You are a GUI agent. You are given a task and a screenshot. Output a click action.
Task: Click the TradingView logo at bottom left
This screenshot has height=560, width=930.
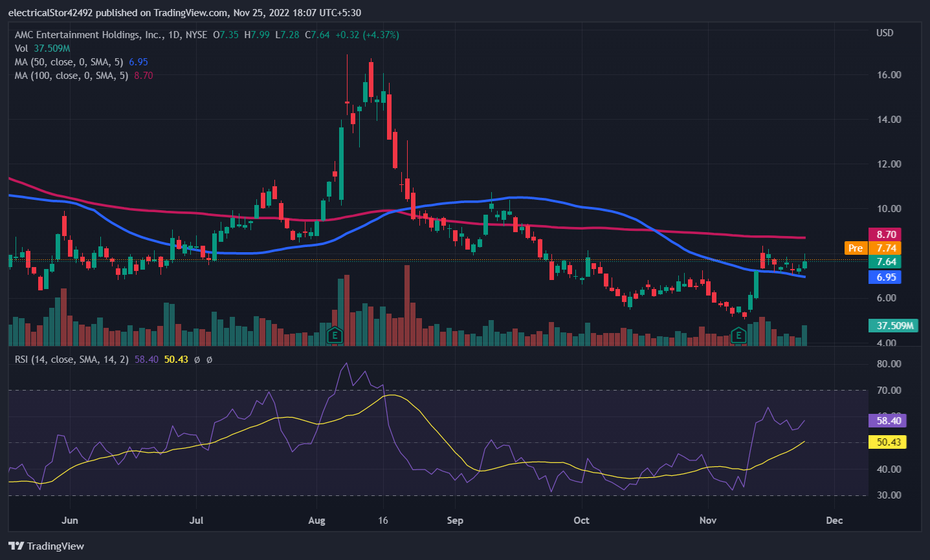pyautogui.click(x=47, y=546)
